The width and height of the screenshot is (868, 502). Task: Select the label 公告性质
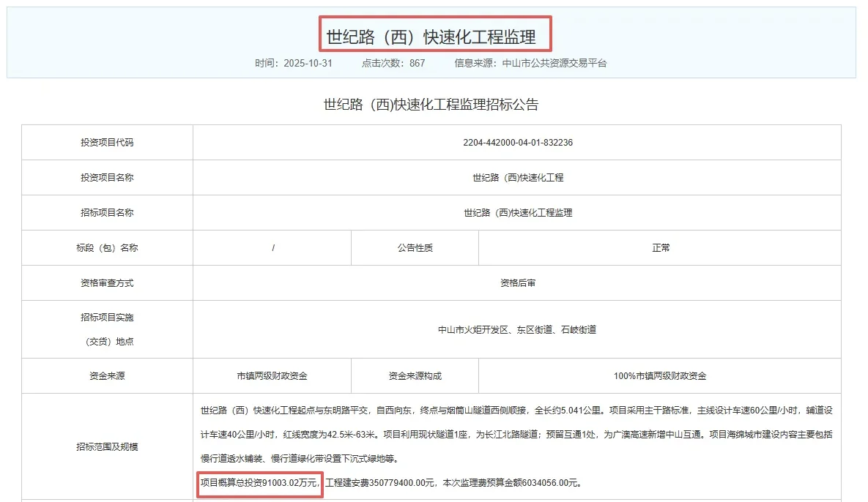click(415, 247)
